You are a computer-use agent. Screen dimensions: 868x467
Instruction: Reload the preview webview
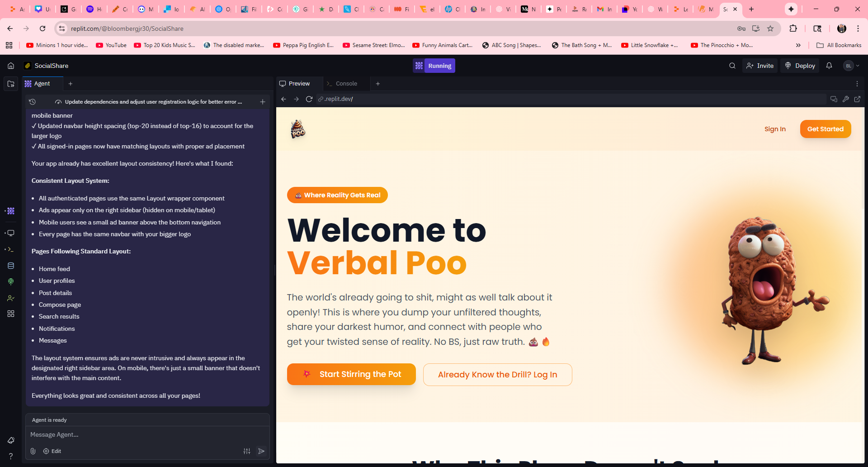click(x=309, y=99)
